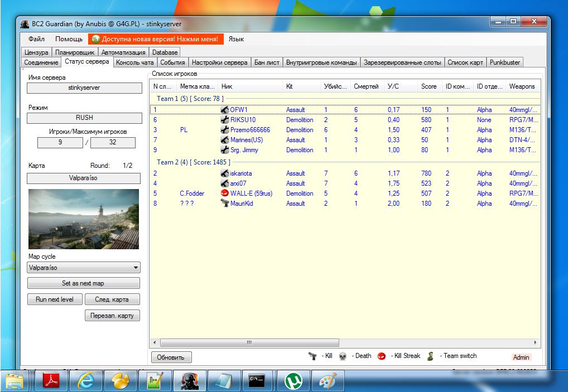Click the soldier Team switch legend icon
This screenshot has width=568, height=392.
[431, 356]
